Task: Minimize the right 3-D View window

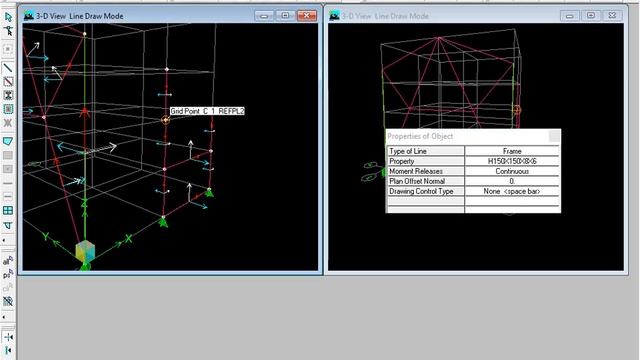Action: coord(570,16)
